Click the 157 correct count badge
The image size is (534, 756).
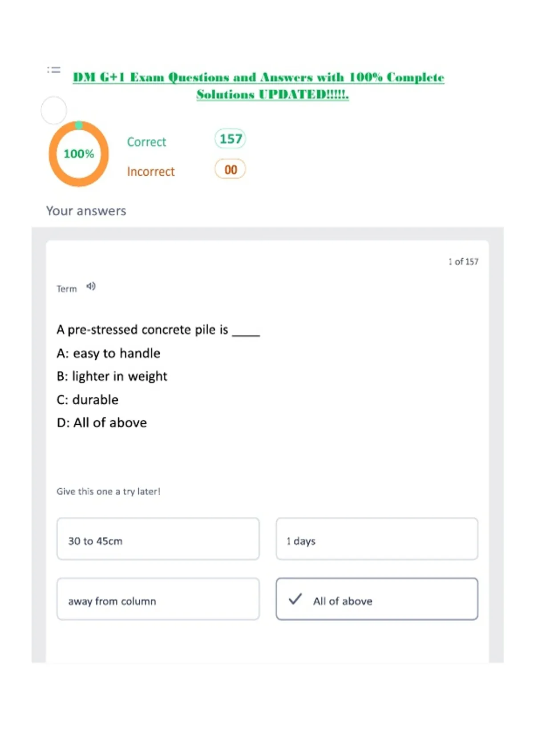(230, 139)
